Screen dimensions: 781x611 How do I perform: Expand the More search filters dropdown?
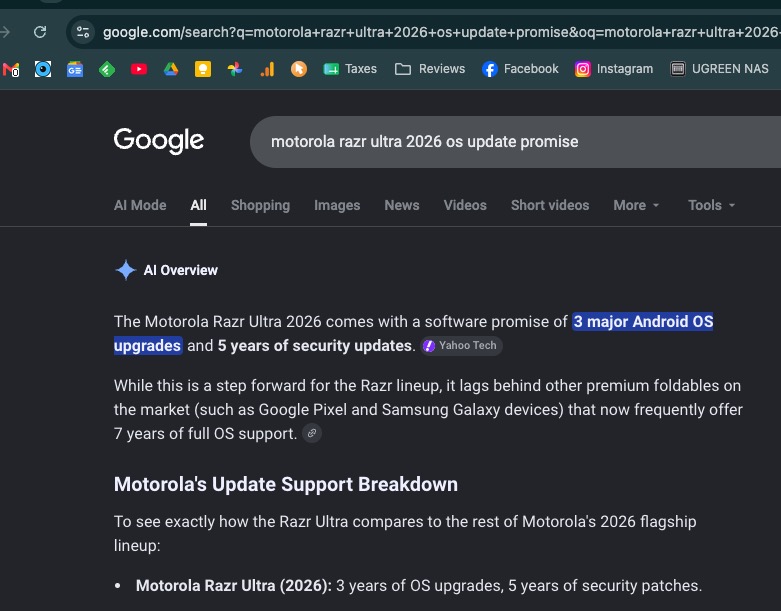[636, 205]
